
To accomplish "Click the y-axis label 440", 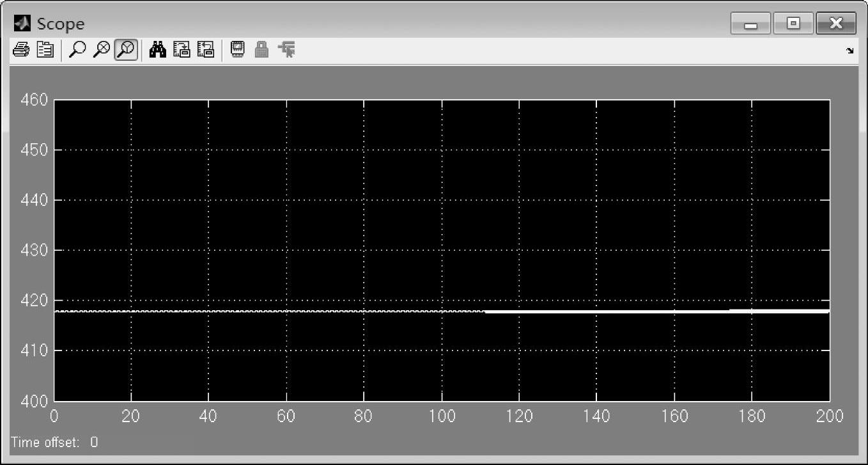I will [x=35, y=200].
